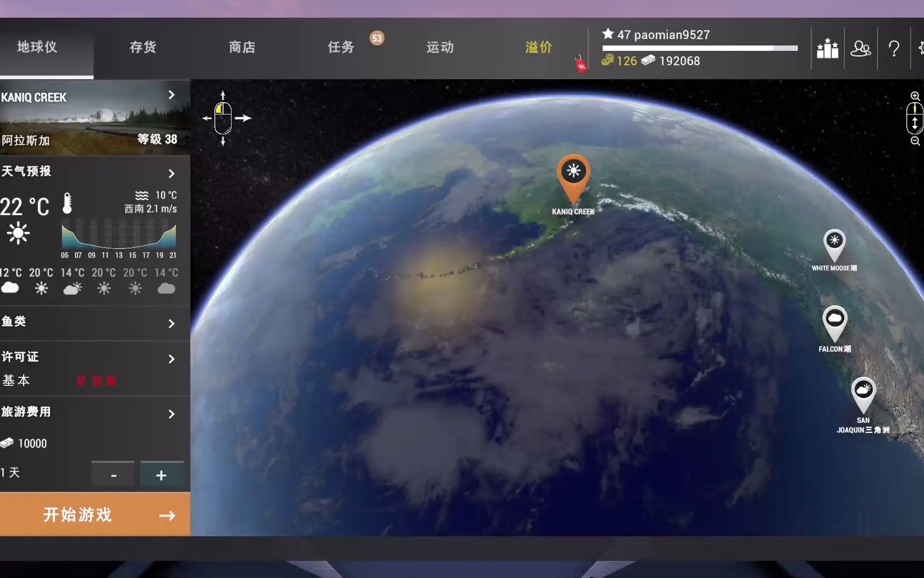
Task: Expand the 旅游费用 travel cost section
Action: coord(171,414)
